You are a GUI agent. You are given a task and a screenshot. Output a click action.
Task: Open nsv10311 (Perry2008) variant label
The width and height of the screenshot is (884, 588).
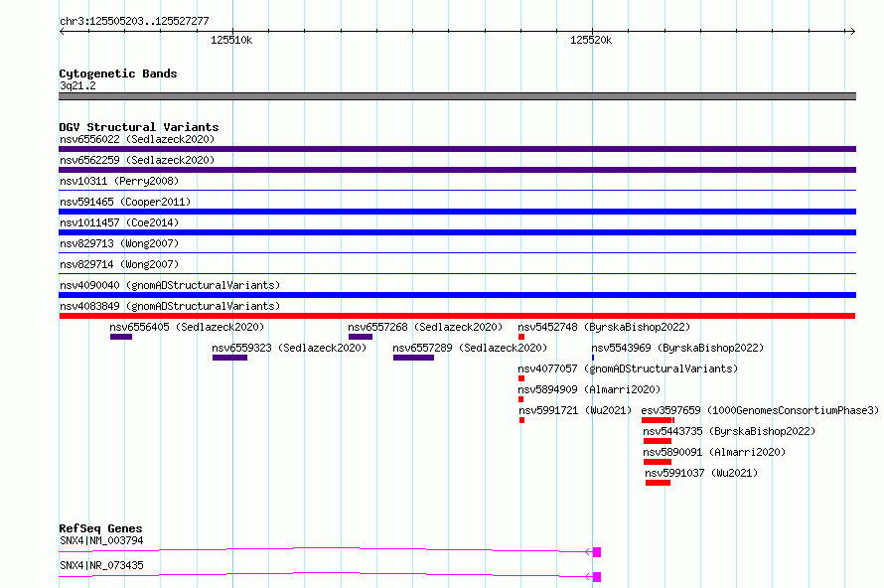click(119, 181)
